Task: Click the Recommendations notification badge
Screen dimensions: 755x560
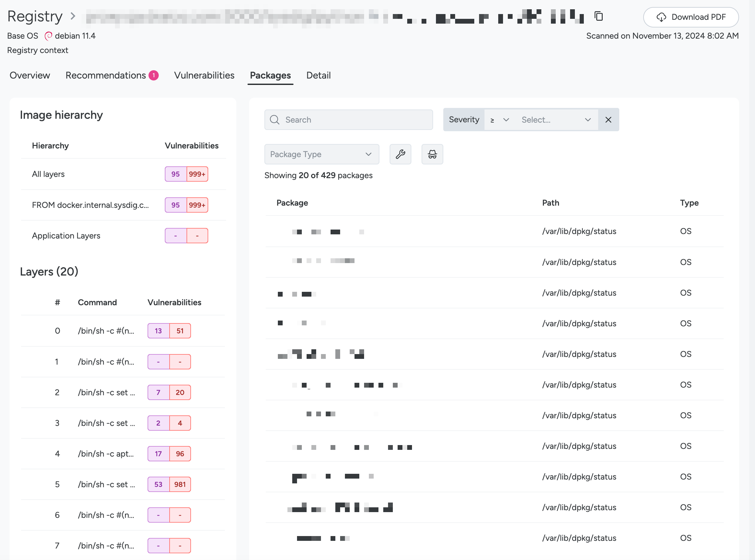Action: 154,75
